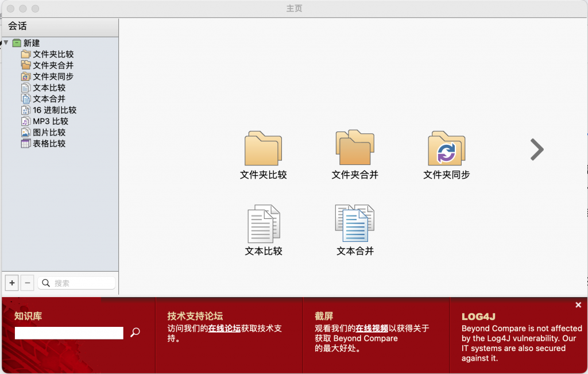The width and height of the screenshot is (588, 374).
Task: Open 文本比较 (Text Compare) session icon
Action: 263,224
